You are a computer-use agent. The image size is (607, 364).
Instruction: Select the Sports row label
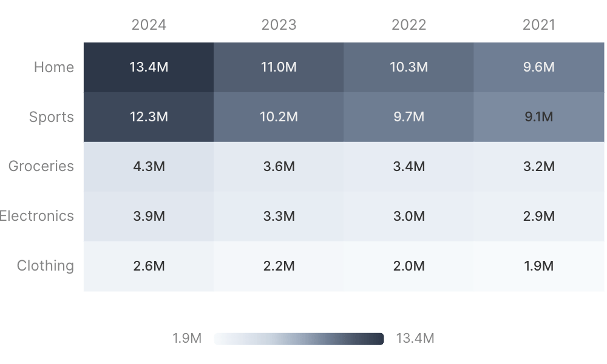pos(52,117)
